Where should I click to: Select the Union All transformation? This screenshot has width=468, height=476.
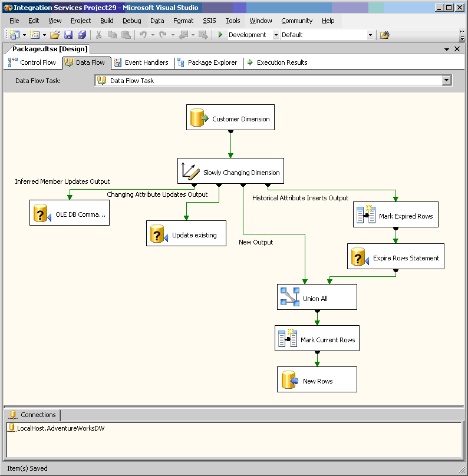point(317,299)
